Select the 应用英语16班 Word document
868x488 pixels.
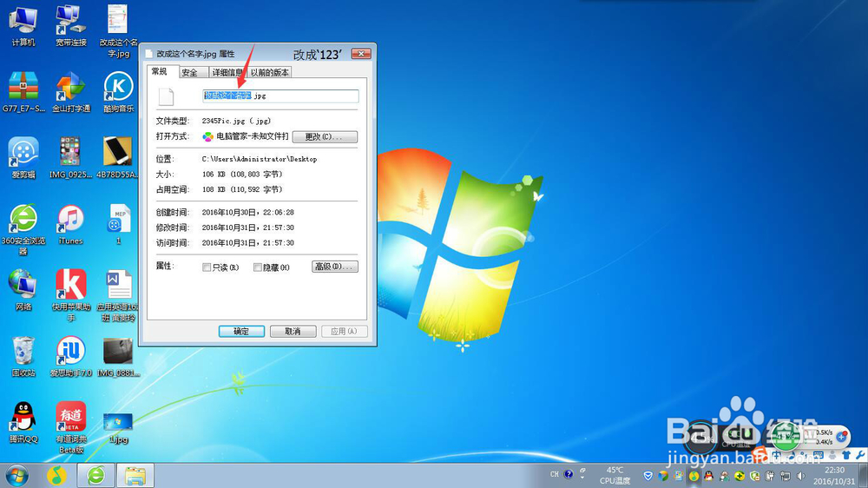coord(118,295)
